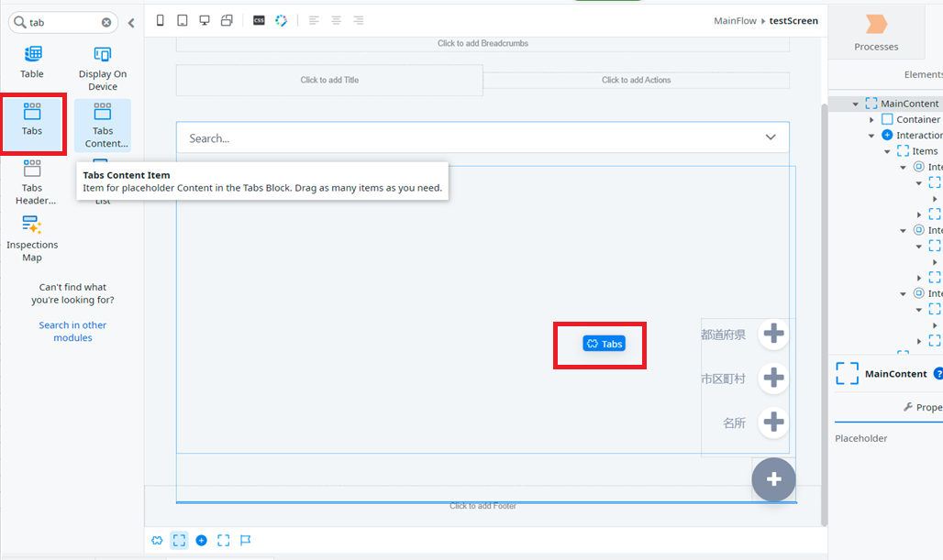Screen dimensions: 943x560
Task: Select the Table widget in toolbox
Action: [32, 61]
